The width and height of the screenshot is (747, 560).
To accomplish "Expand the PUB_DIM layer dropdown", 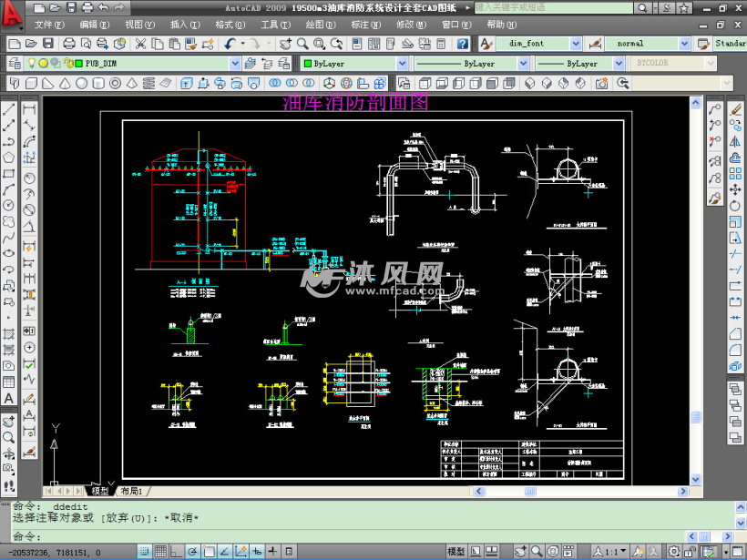I will 235,64.
